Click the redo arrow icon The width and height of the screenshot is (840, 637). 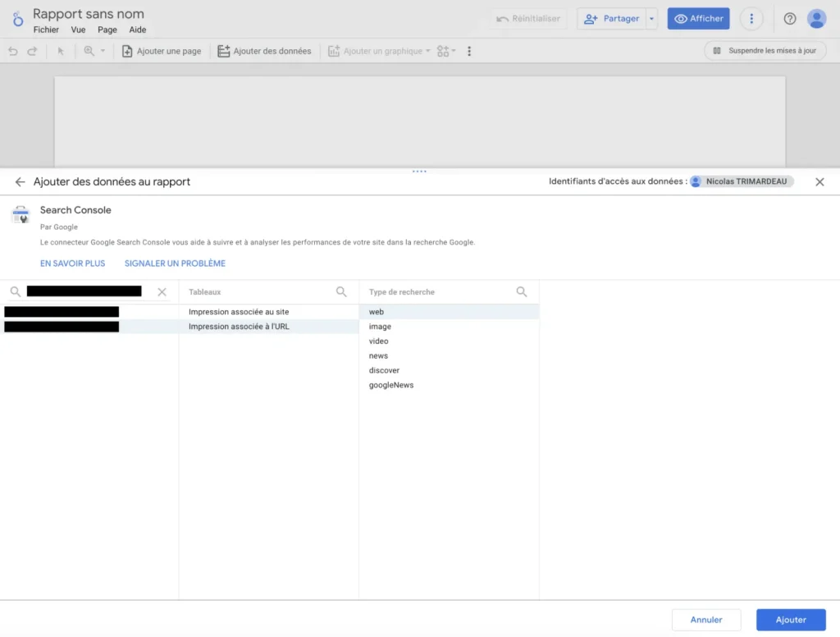tap(32, 51)
